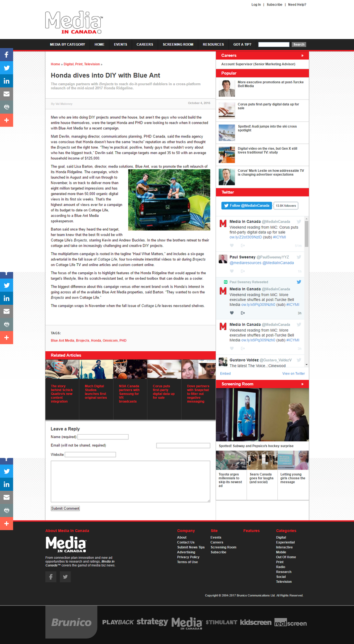Click the footer Twitter icon
Viewport: 354px width, 644px height.
[x=65, y=577]
